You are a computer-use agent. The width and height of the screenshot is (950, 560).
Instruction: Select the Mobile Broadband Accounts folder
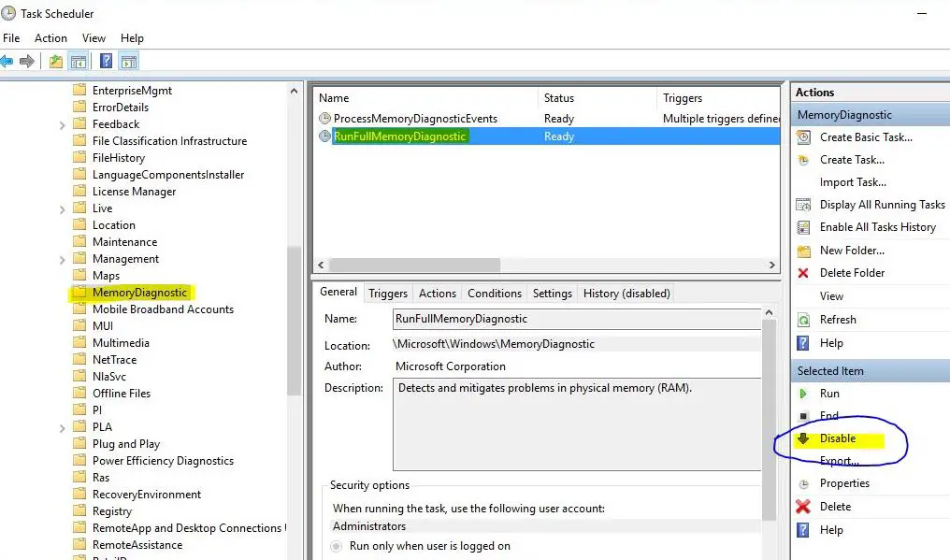(x=163, y=309)
